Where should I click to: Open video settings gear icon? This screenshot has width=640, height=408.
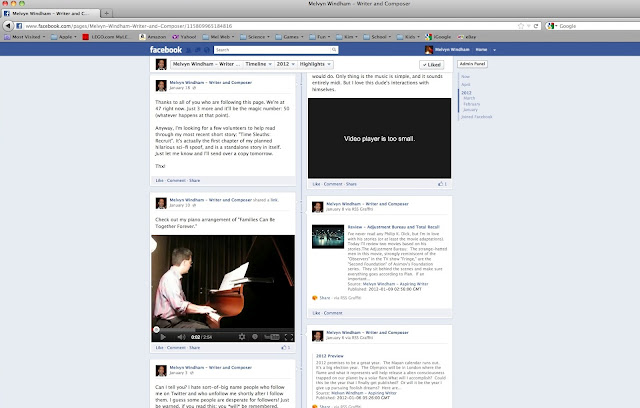coord(242,337)
